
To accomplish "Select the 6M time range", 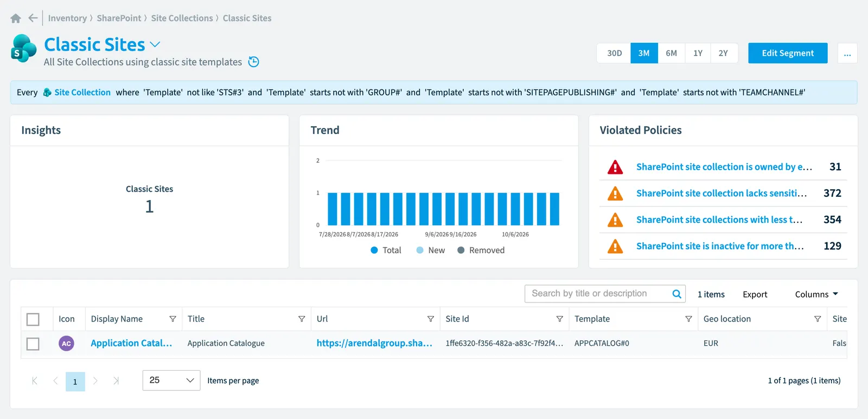I will [672, 53].
